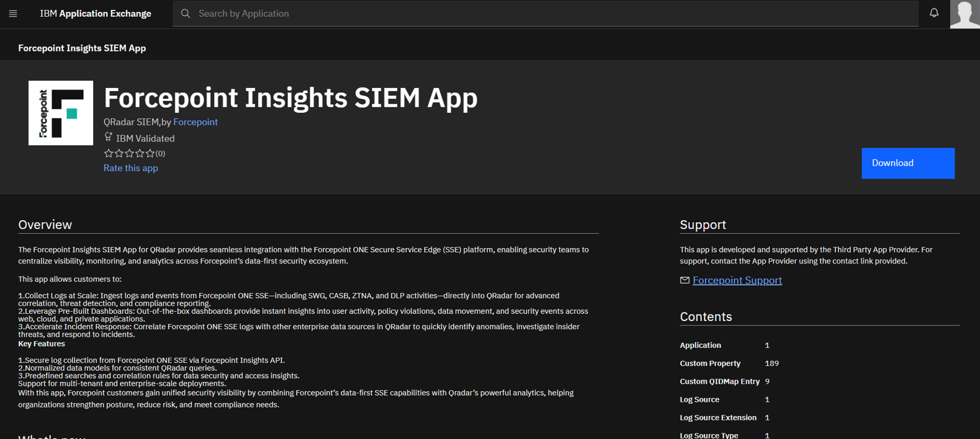
Task: Open the hamburger navigation menu
Action: pos(13,14)
